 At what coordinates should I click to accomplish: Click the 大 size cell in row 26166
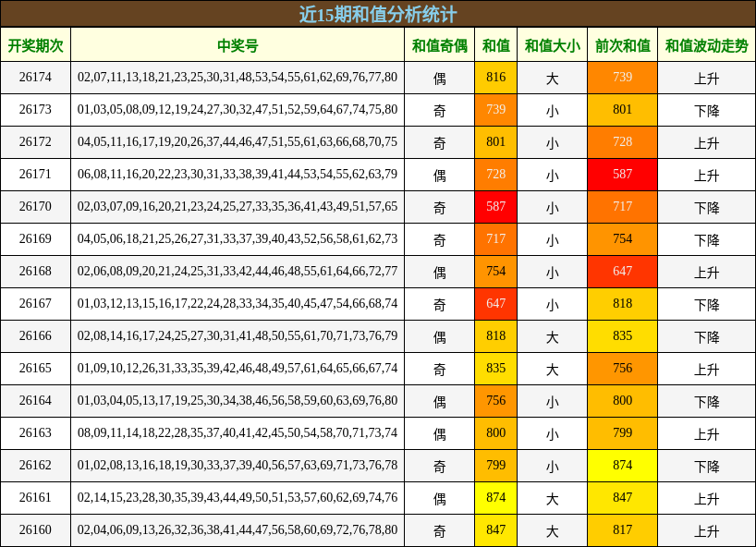tap(553, 336)
